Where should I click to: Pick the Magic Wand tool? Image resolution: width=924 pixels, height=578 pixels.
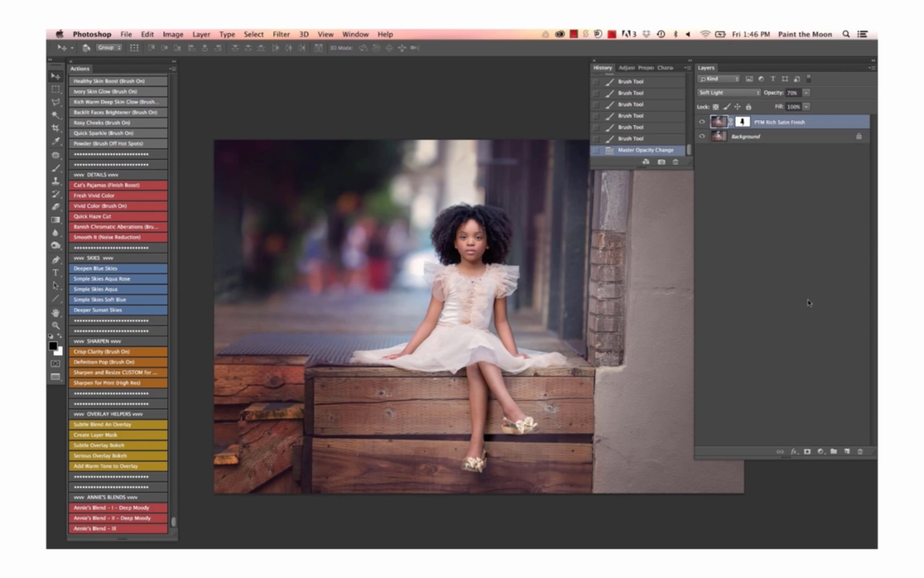click(56, 115)
